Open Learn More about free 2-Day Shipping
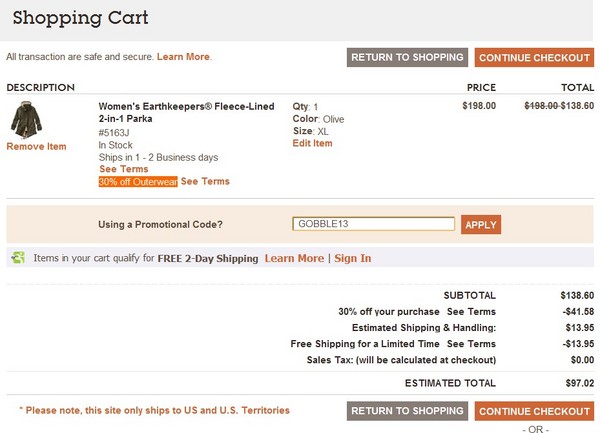This screenshot has width=600, height=433. point(294,258)
